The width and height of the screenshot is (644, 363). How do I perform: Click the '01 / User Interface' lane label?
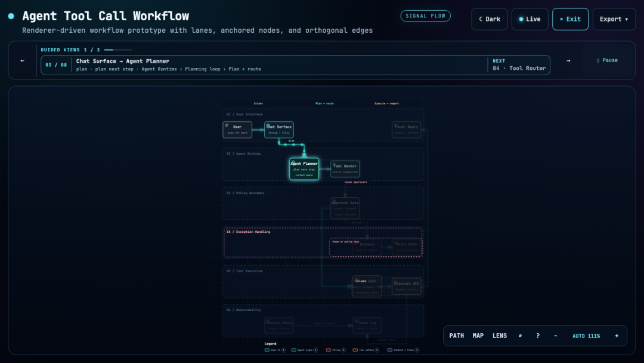pos(244,114)
